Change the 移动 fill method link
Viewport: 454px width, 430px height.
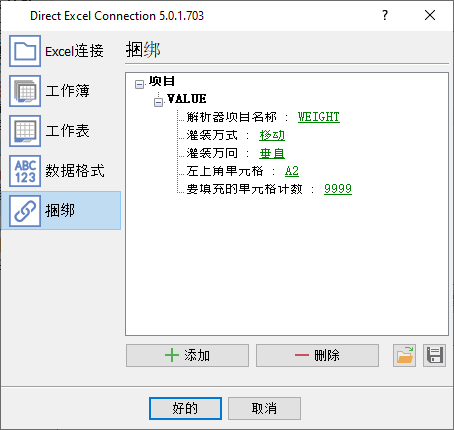pyautogui.click(x=272, y=135)
